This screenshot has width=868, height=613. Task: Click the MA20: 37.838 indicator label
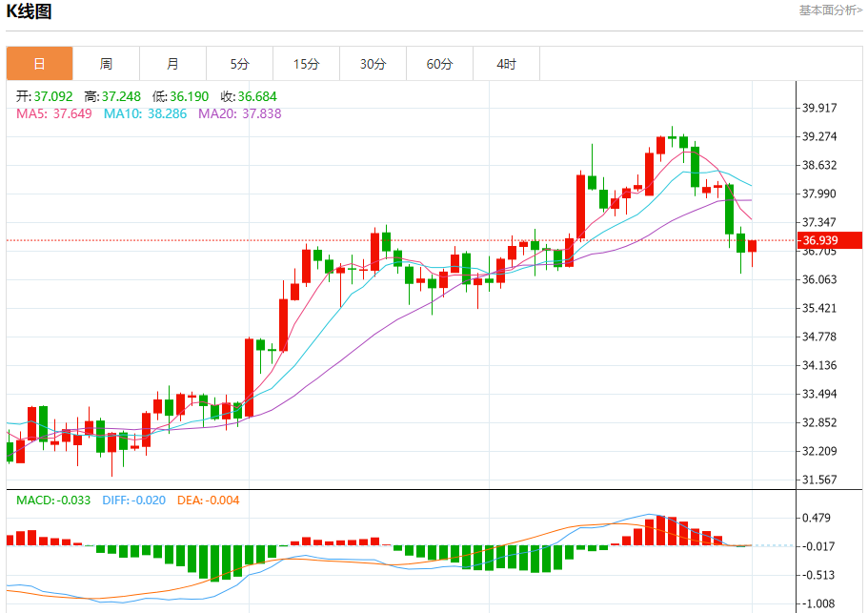click(x=240, y=113)
